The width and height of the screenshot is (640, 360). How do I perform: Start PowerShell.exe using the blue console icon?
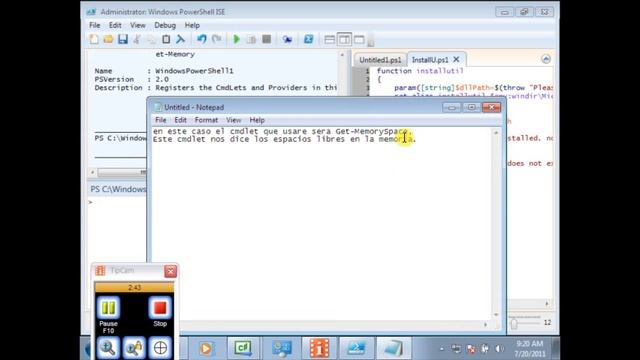click(x=309, y=39)
